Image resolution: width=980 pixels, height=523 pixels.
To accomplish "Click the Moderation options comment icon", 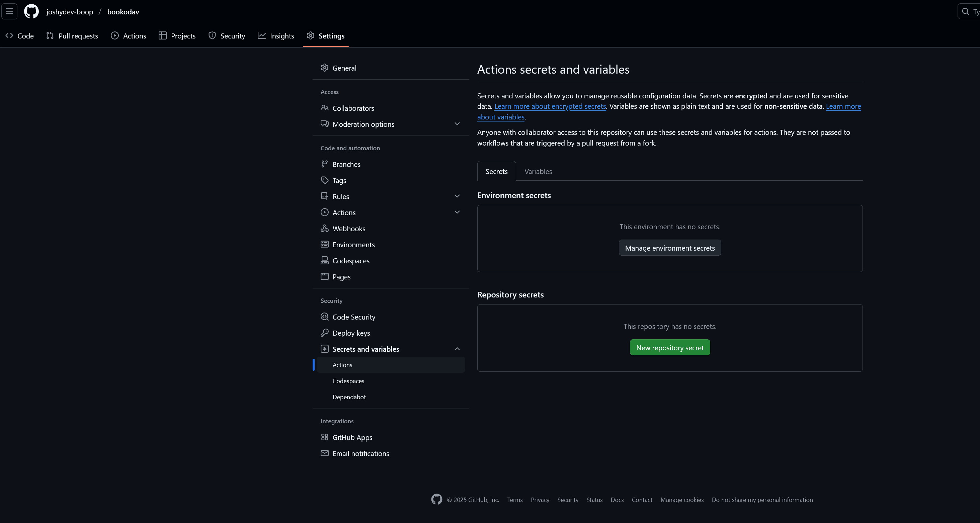I will pos(324,123).
